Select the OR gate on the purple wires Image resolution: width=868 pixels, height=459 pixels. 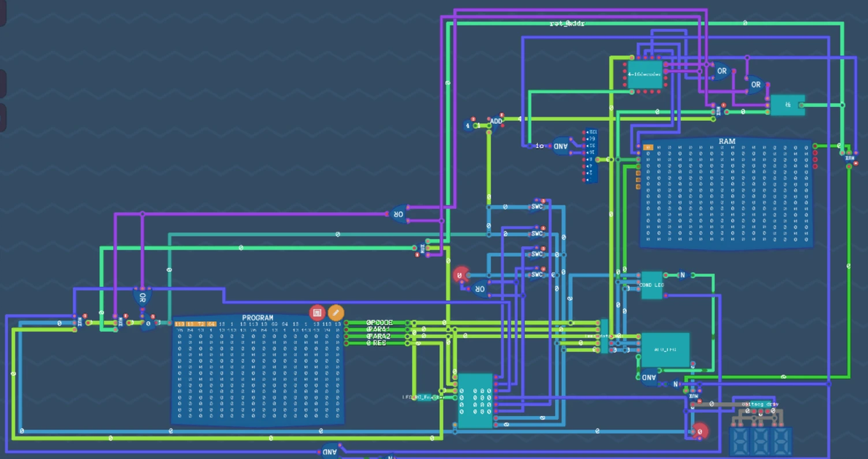pos(398,213)
